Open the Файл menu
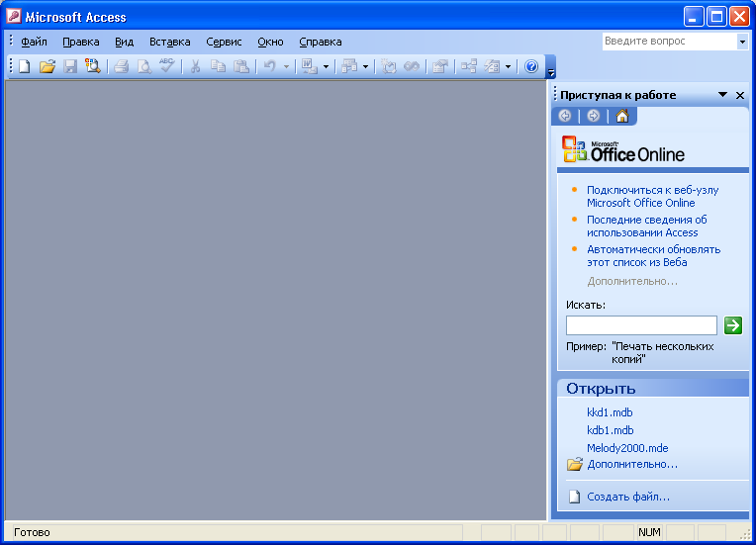The image size is (756, 545). click(x=34, y=42)
